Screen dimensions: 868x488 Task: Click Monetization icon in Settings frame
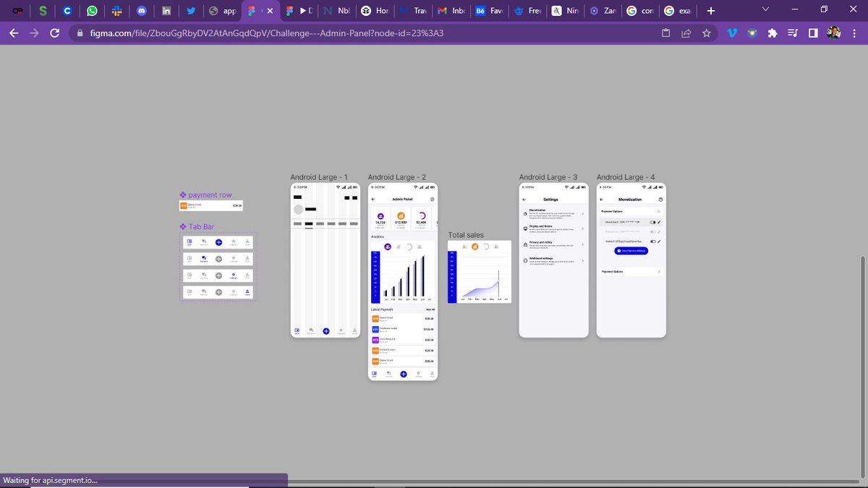(x=525, y=214)
